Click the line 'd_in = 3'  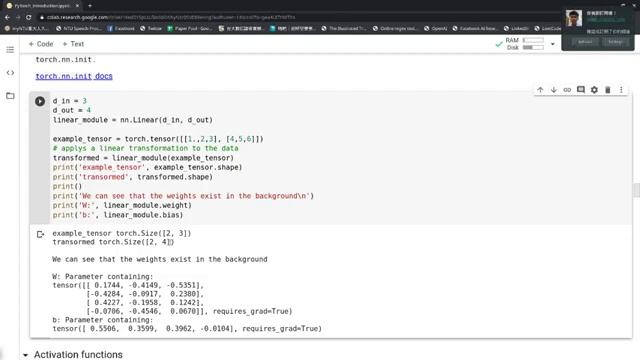coord(69,101)
